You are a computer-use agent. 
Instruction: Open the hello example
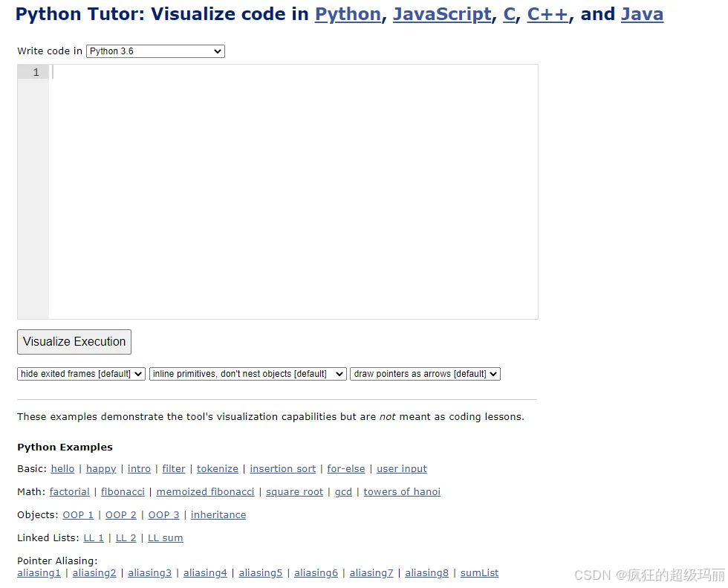point(62,468)
